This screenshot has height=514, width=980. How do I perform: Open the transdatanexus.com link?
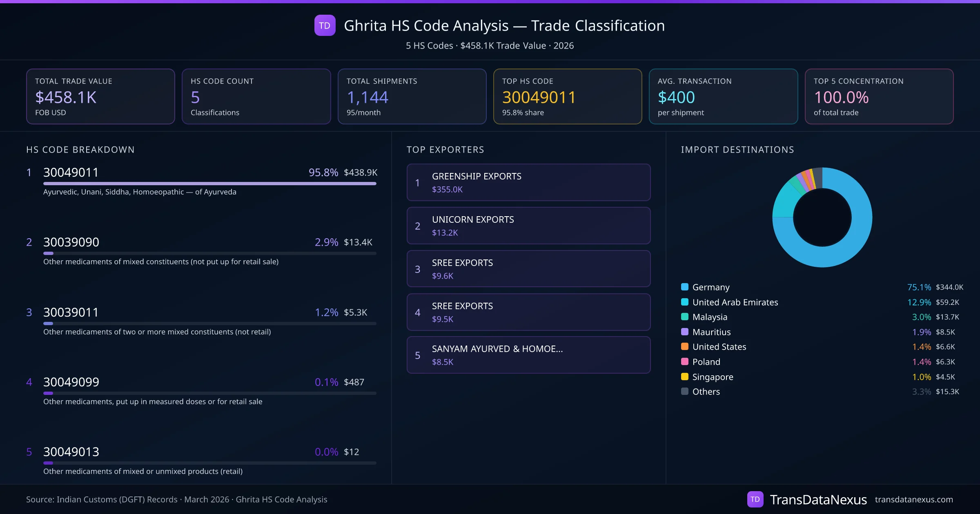tap(913, 499)
